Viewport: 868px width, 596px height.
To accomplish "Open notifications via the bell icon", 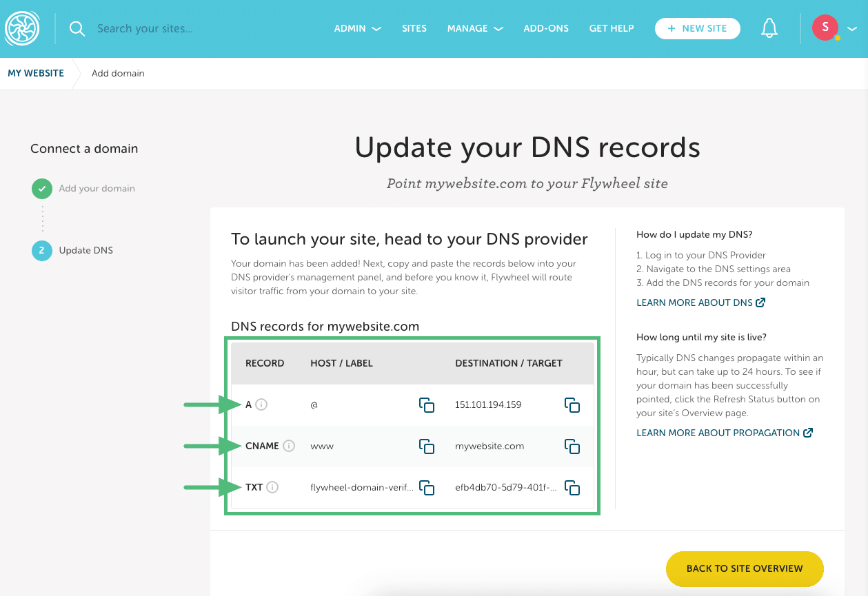I will click(x=769, y=28).
